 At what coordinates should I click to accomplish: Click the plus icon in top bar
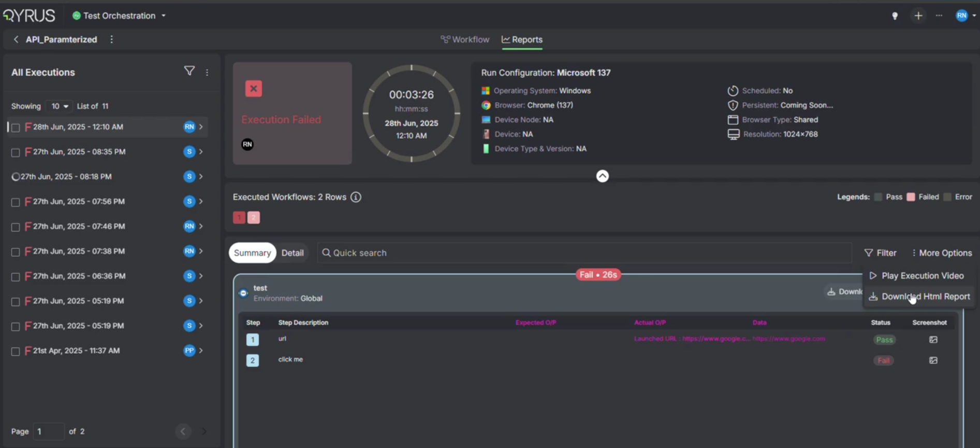(918, 16)
